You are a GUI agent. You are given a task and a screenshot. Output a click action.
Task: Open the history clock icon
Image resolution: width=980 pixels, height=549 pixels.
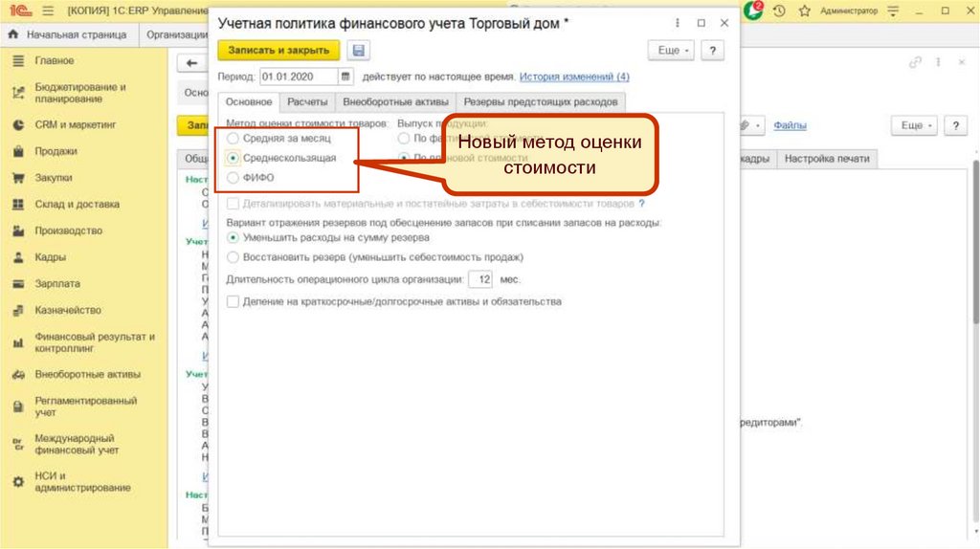pos(779,11)
